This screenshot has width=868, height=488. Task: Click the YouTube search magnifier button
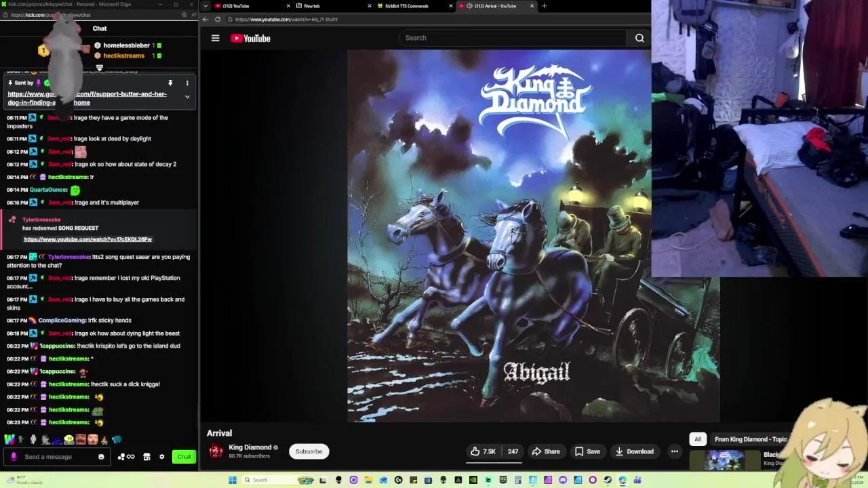(x=639, y=38)
